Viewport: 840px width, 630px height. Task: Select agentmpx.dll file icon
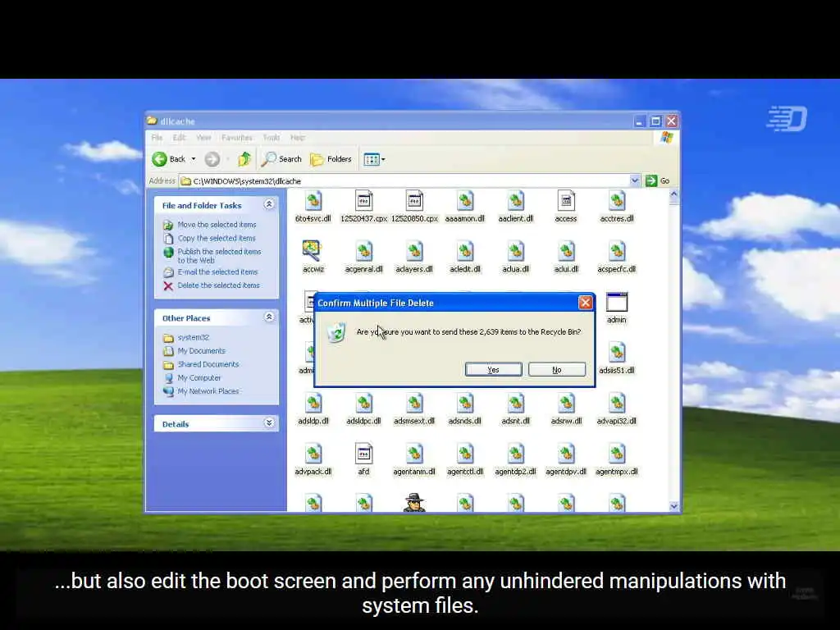pos(617,454)
